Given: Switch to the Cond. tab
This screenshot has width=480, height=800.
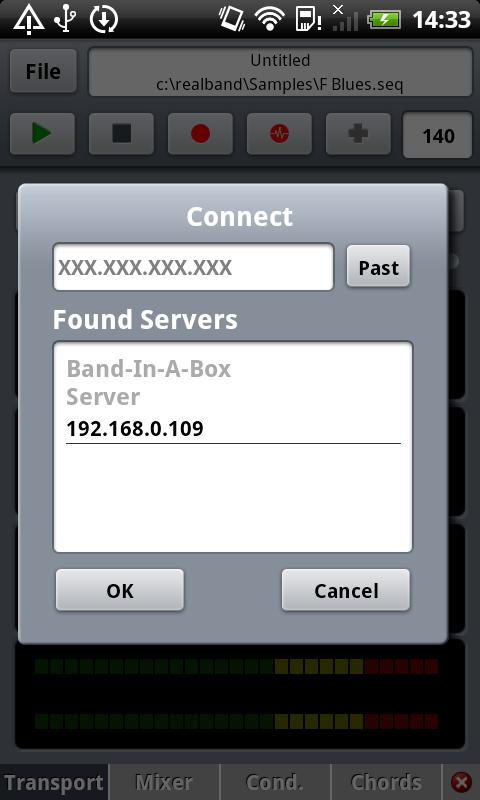Looking at the screenshot, I should (275, 782).
